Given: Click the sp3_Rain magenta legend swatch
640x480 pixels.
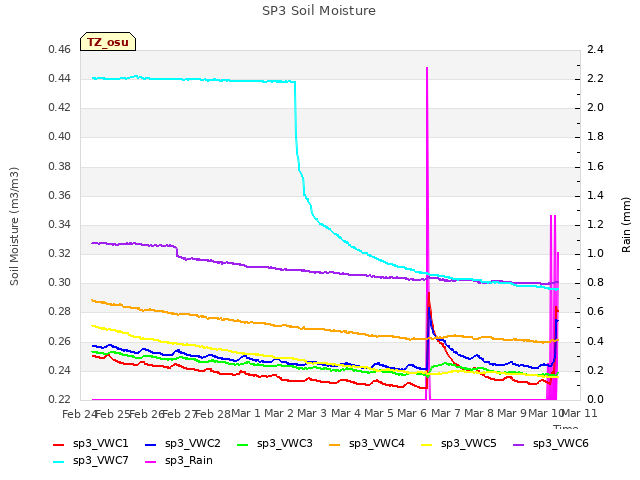Looking at the screenshot, I should click(x=151, y=462).
